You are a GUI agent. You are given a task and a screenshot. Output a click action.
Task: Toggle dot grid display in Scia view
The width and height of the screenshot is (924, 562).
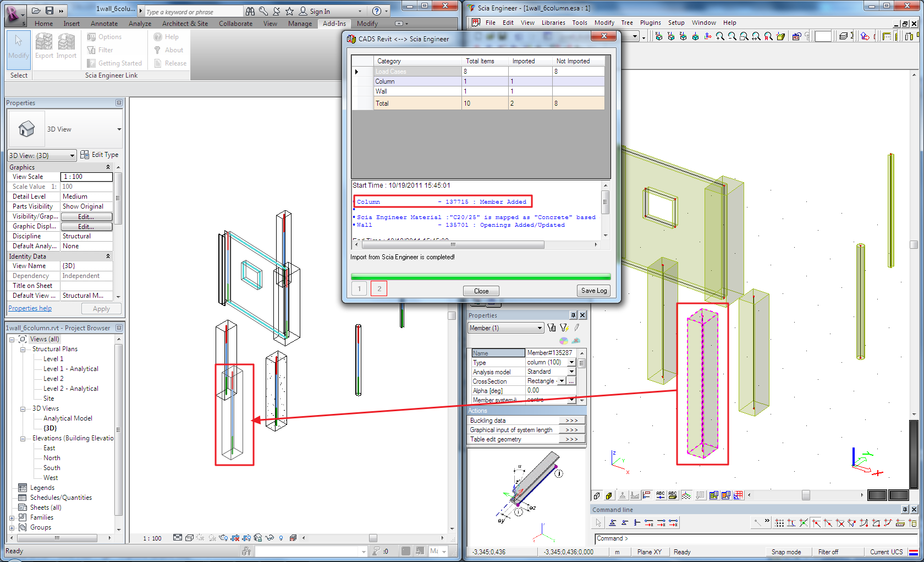tap(686, 495)
